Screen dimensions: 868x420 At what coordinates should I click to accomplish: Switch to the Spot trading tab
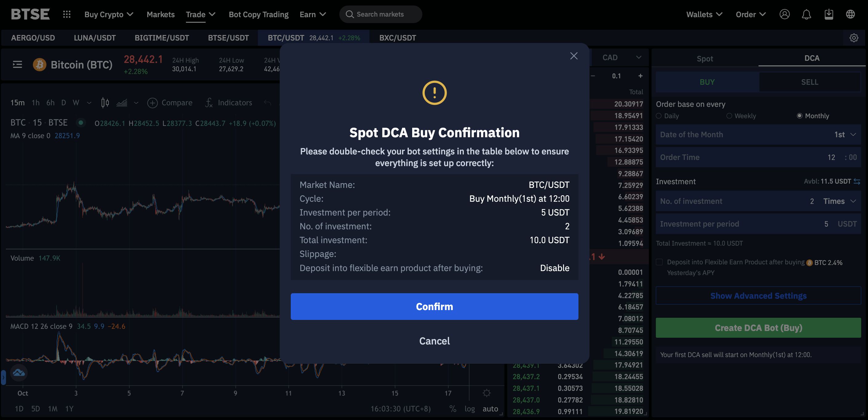point(704,58)
